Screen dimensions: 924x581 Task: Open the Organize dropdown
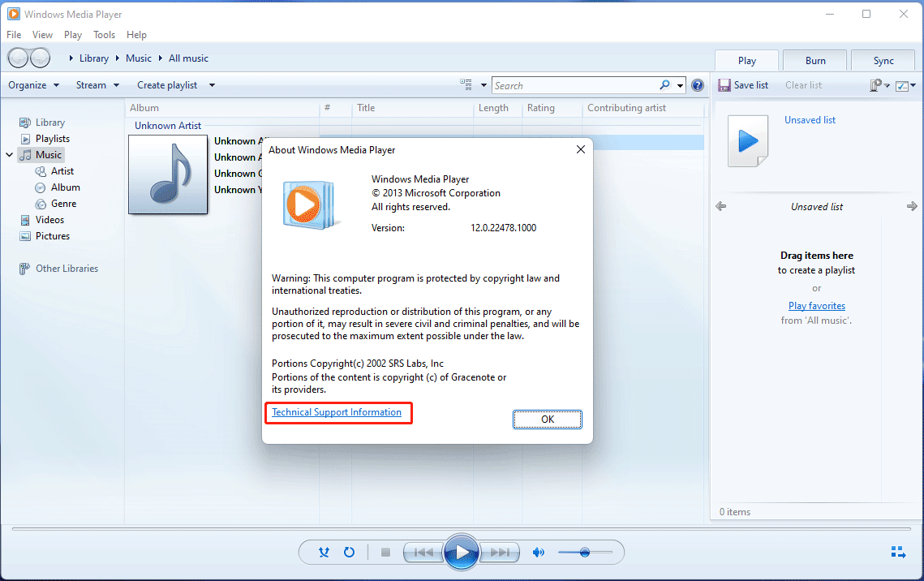tap(33, 85)
